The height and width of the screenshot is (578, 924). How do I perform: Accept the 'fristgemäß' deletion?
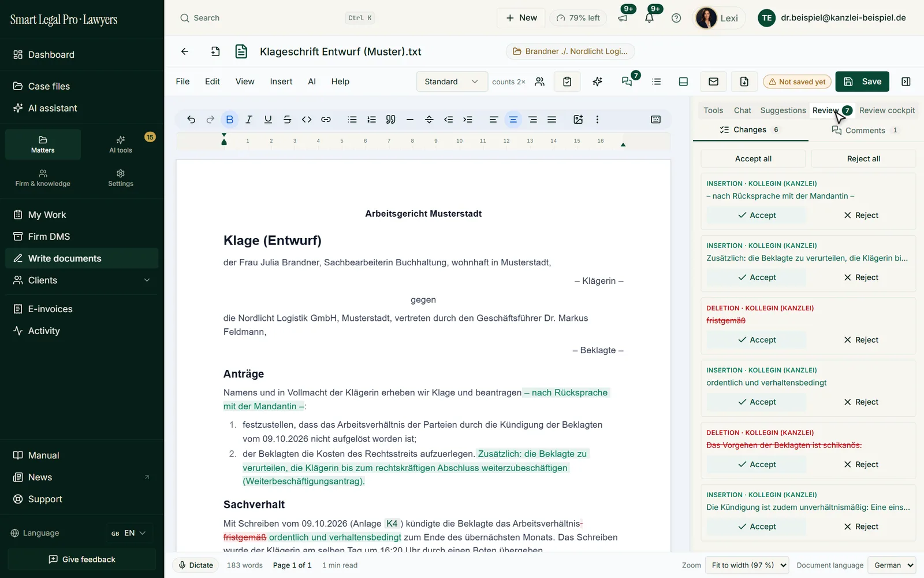click(757, 340)
